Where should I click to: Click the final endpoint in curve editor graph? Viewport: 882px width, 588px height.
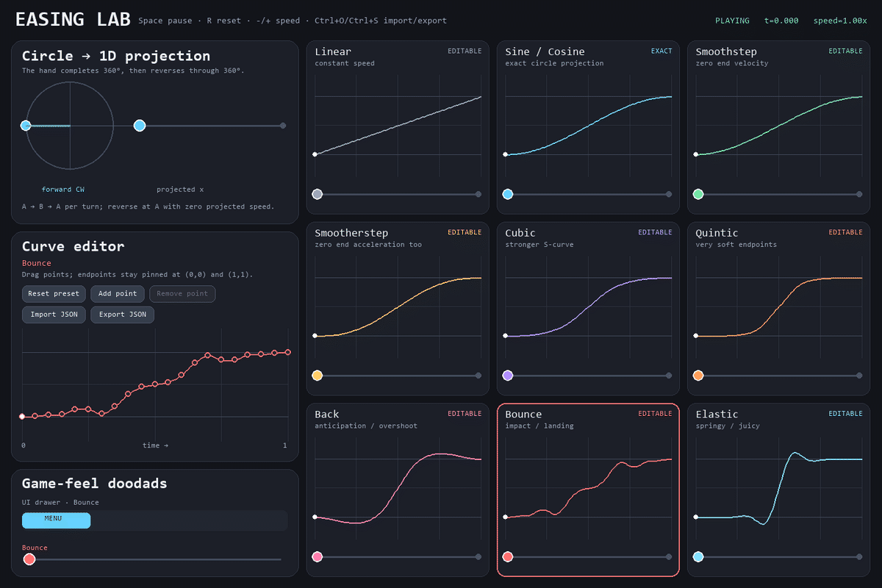288,352
